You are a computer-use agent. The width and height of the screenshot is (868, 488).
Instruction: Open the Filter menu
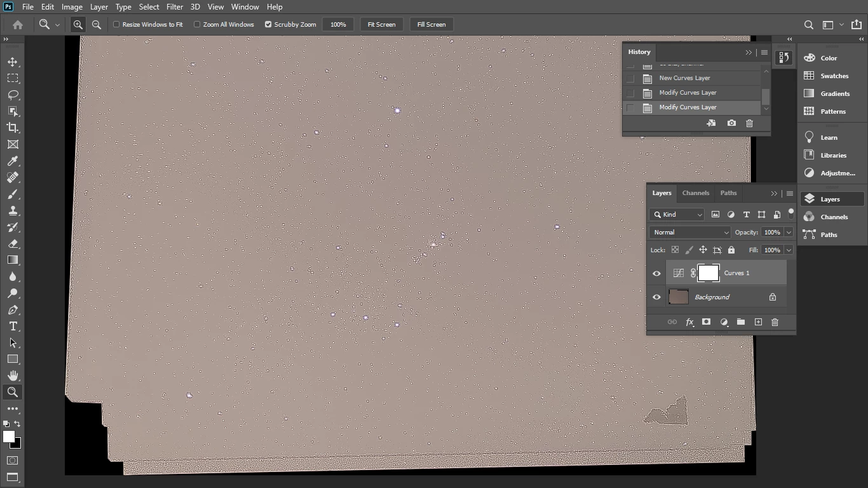175,7
